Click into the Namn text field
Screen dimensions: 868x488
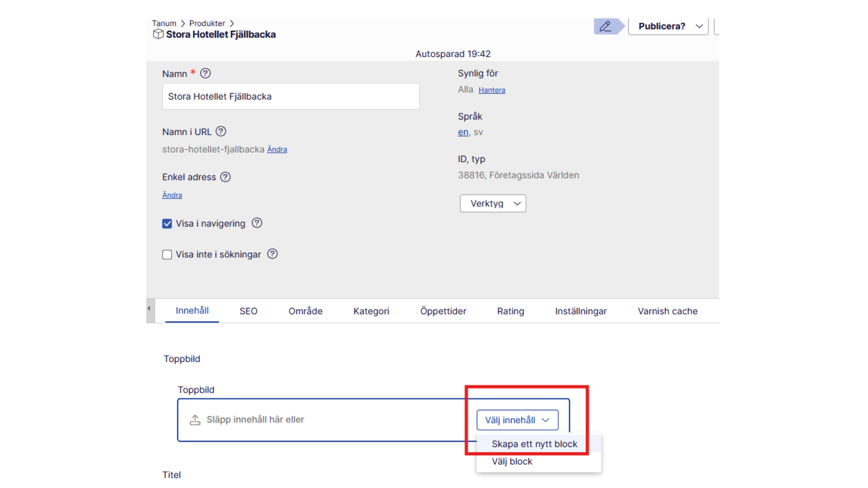(291, 96)
